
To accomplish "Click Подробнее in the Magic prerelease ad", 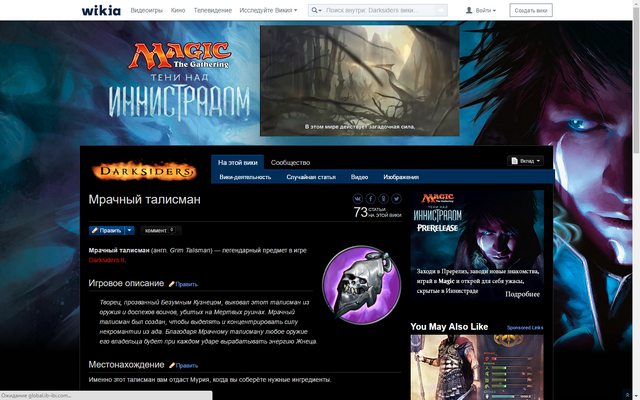I will pos(522,294).
